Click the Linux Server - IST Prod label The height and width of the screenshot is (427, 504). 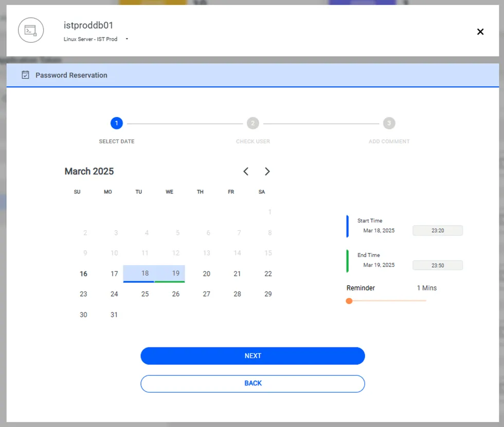coord(91,39)
